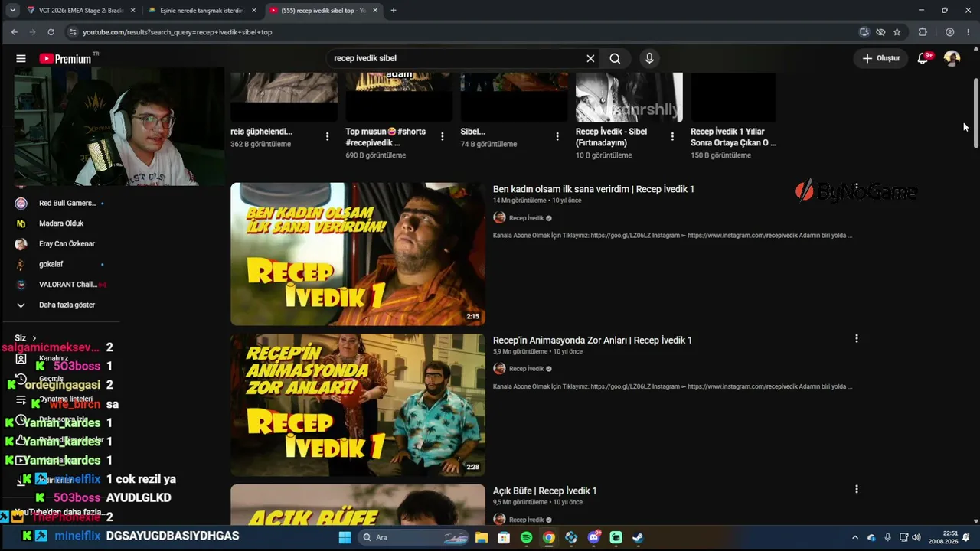Click the Windows taskbar Ara search box
This screenshot has height=551, width=980.
(413, 537)
